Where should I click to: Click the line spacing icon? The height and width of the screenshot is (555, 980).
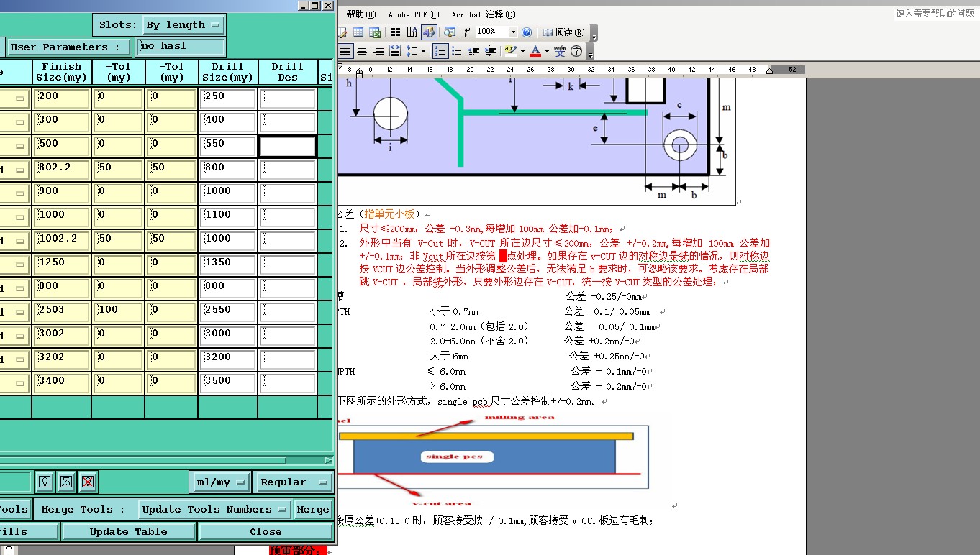[412, 51]
